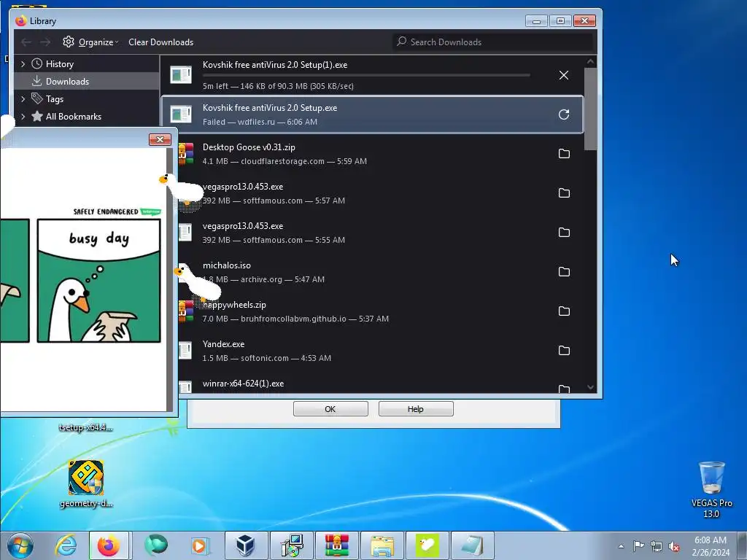
Task: Open containing folder for Desktop Goose v0.31.zip
Action: pyautogui.click(x=564, y=153)
